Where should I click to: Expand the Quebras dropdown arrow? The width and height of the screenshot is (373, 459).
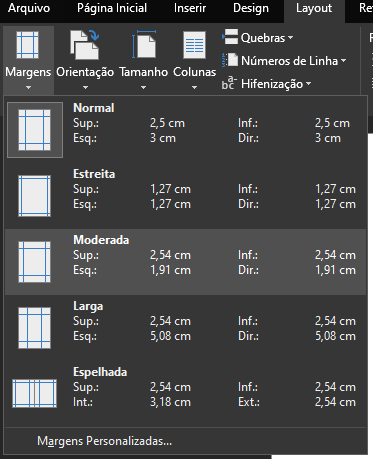click(x=290, y=38)
